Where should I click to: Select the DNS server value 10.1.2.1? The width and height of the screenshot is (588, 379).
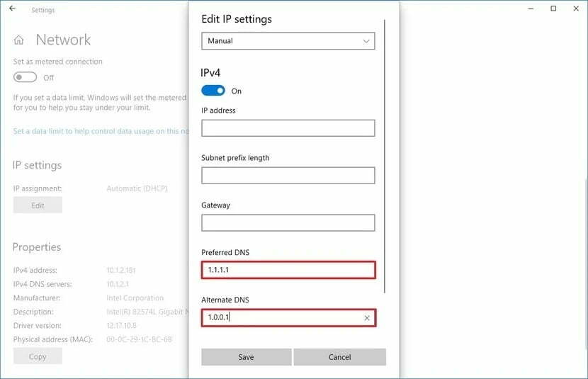(x=118, y=284)
